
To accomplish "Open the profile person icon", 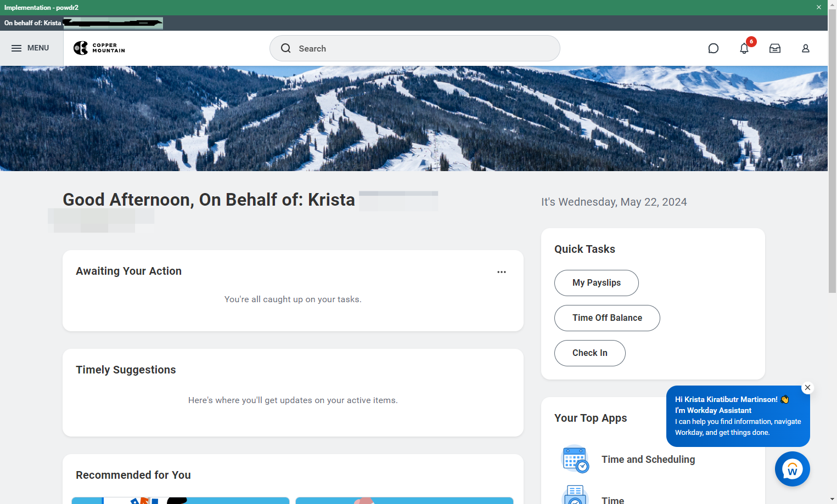I will click(x=806, y=48).
